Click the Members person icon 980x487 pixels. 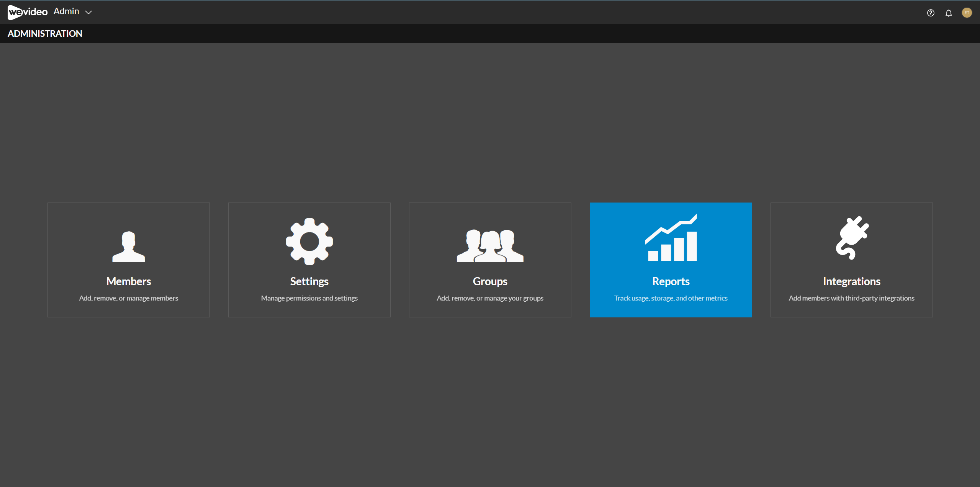129,247
